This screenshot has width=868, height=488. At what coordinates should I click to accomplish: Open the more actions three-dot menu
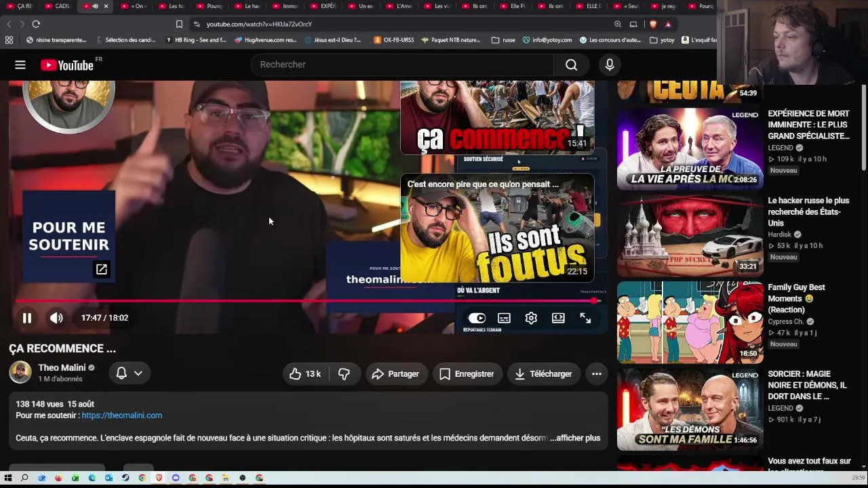click(597, 373)
